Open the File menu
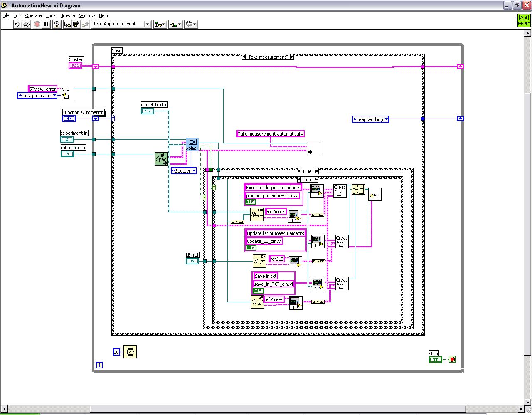 6,15
